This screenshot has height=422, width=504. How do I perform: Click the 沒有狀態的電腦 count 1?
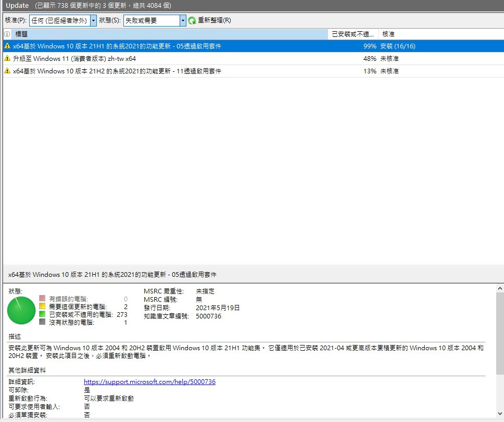tap(125, 323)
